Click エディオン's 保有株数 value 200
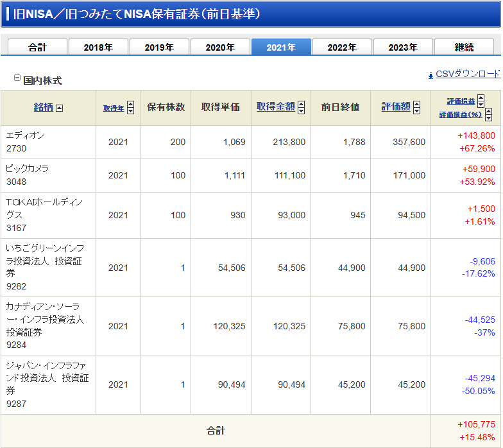This screenshot has height=448, width=503. click(x=178, y=142)
